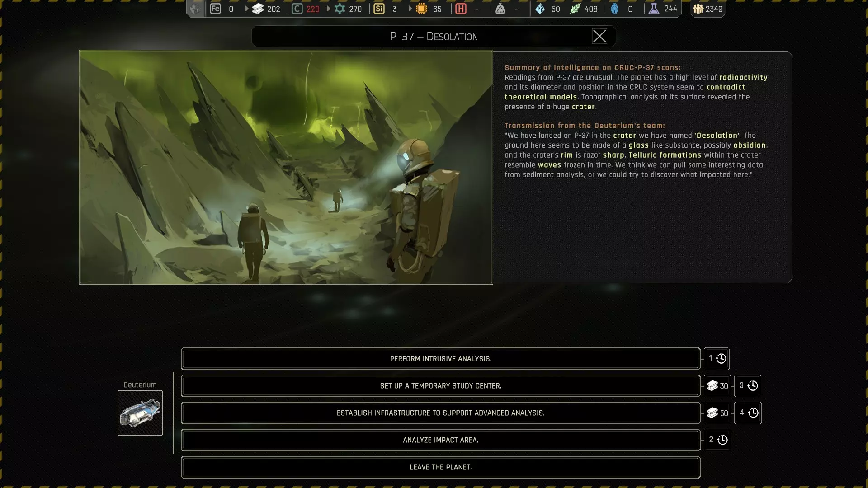868x488 pixels.
Task: Select Establish Infrastructure to Support Advanced Analysis
Action: pos(440,413)
